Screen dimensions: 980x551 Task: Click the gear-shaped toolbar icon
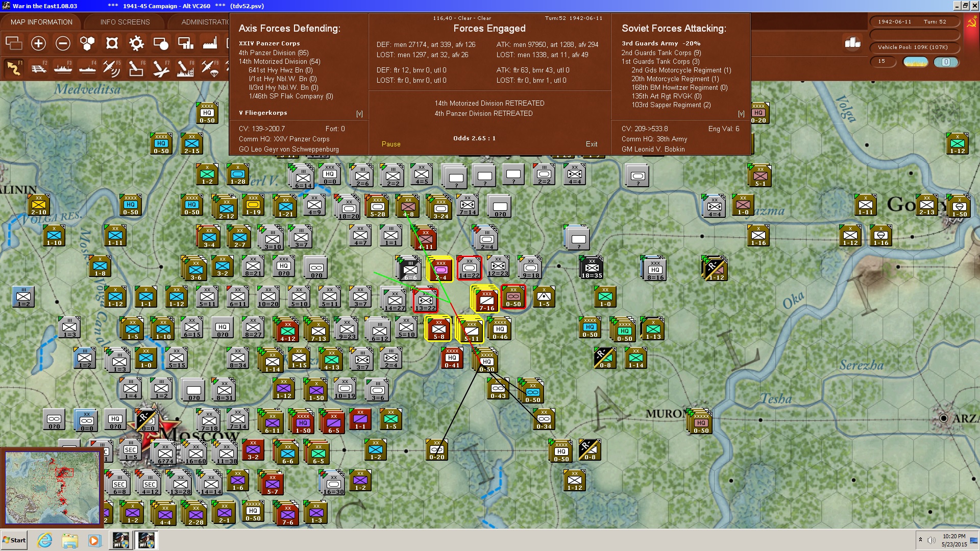coord(136,43)
